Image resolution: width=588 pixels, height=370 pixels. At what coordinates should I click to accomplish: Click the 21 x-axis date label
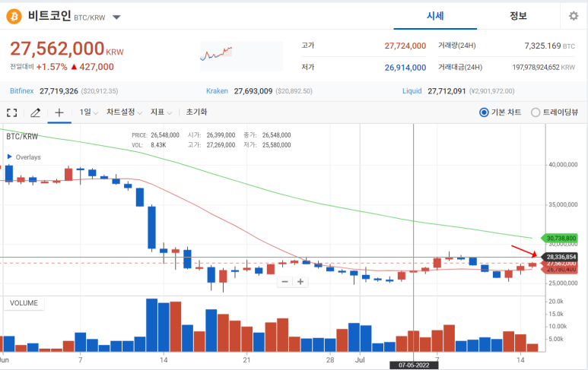tap(246, 360)
